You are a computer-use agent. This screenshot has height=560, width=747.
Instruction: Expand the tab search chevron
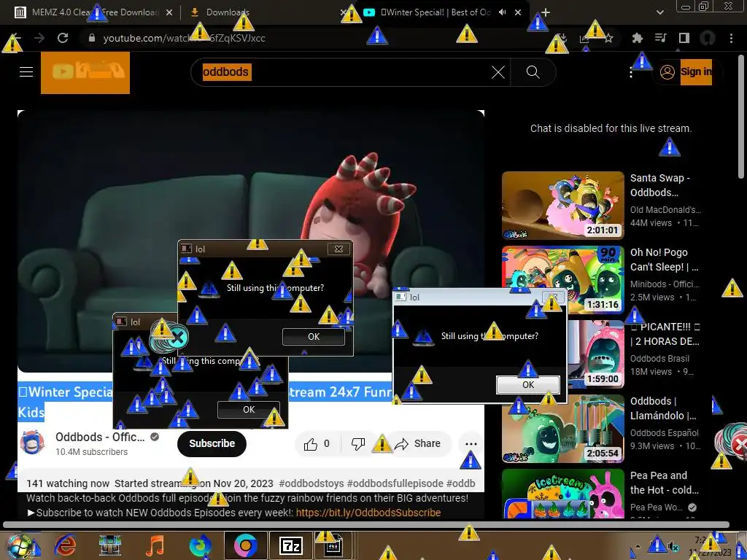(659, 12)
